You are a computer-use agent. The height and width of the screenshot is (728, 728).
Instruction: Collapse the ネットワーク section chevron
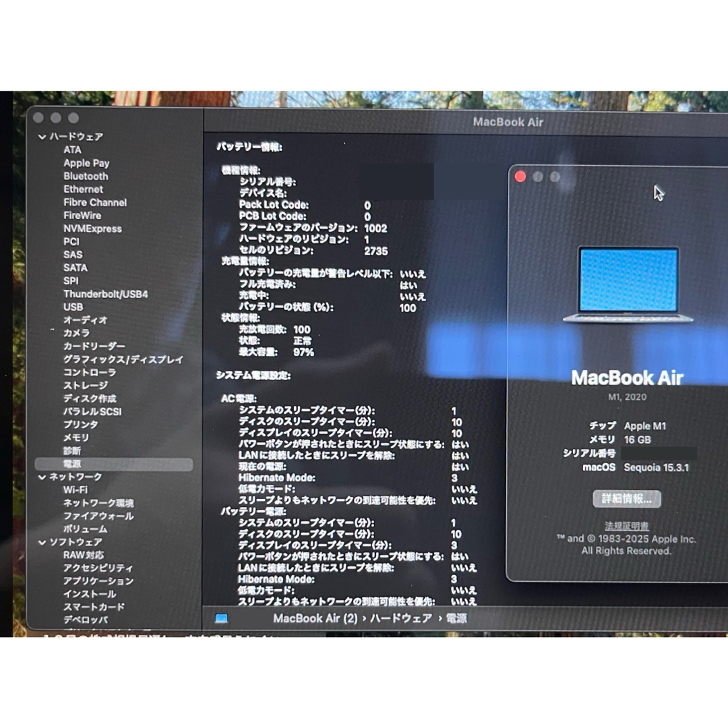click(x=42, y=477)
